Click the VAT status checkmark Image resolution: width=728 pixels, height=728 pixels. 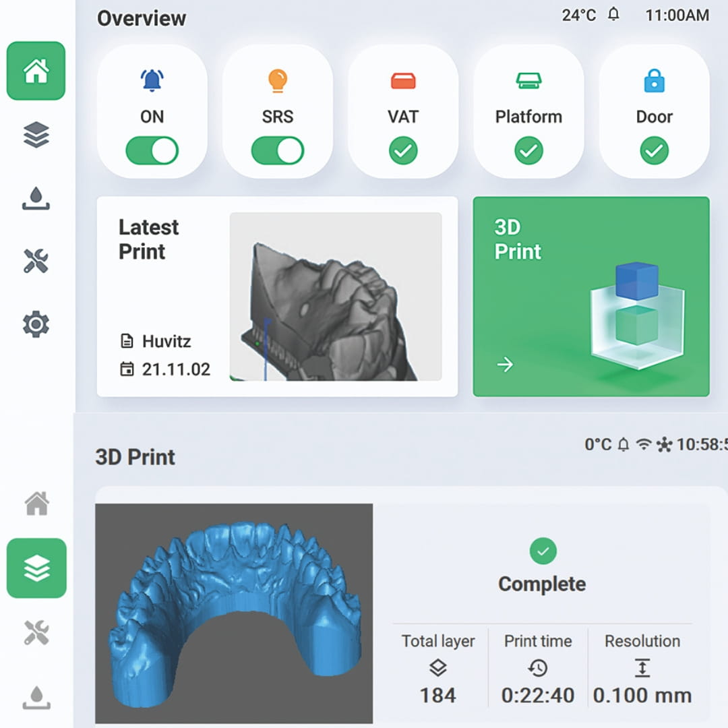click(403, 150)
